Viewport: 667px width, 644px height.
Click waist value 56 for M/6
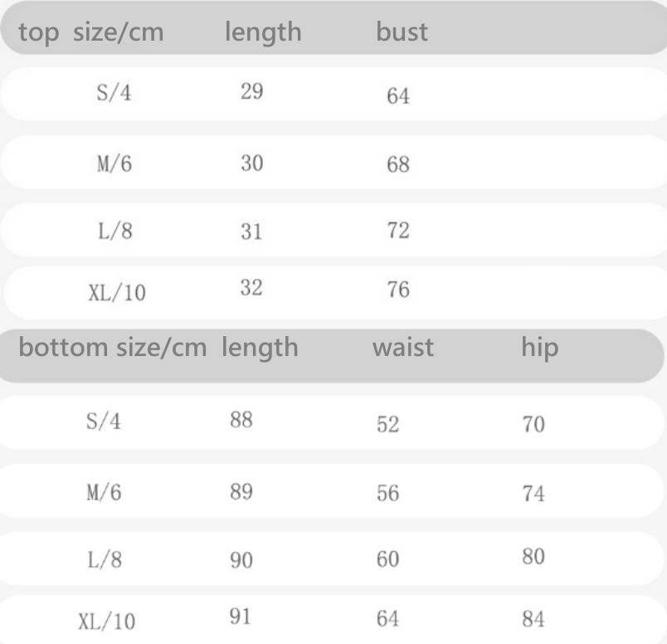387,493
